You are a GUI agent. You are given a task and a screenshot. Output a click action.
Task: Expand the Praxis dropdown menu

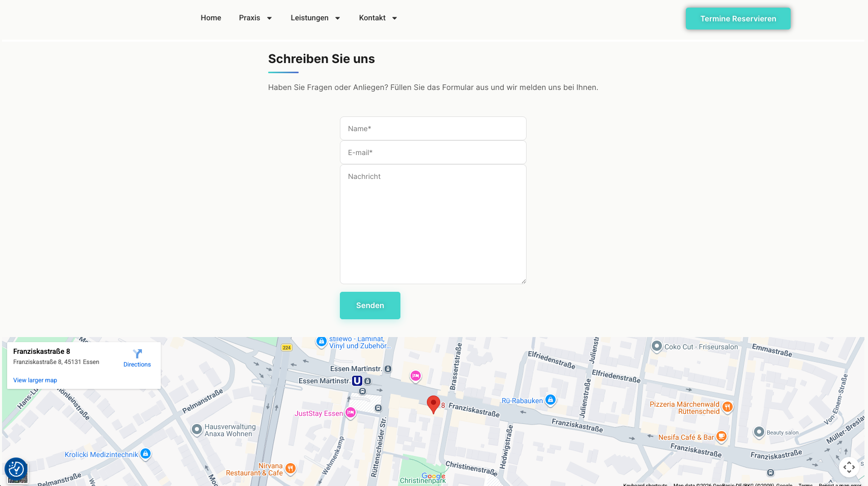pos(255,18)
